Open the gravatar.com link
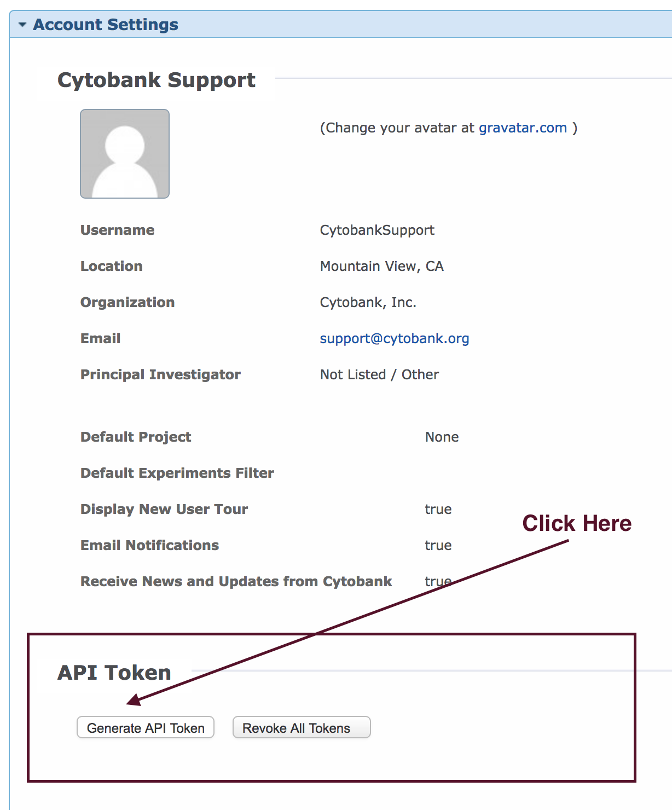This screenshot has height=810, width=672. [x=523, y=128]
